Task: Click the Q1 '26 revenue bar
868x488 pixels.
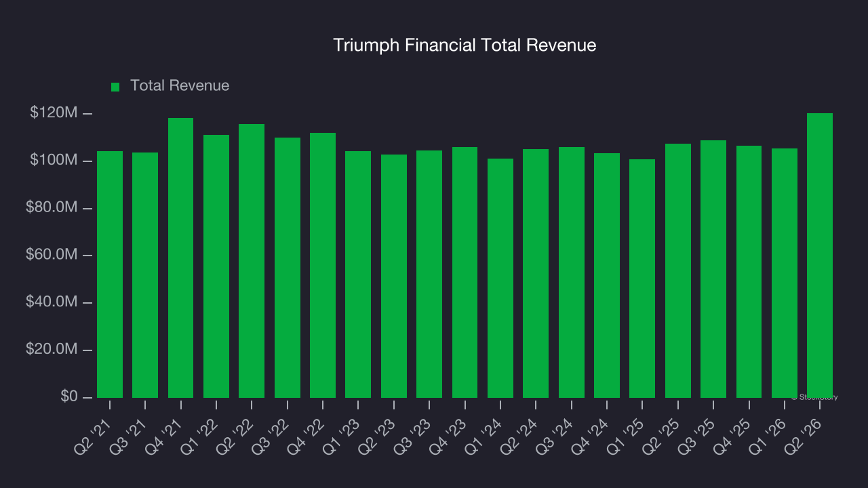Action: click(785, 273)
